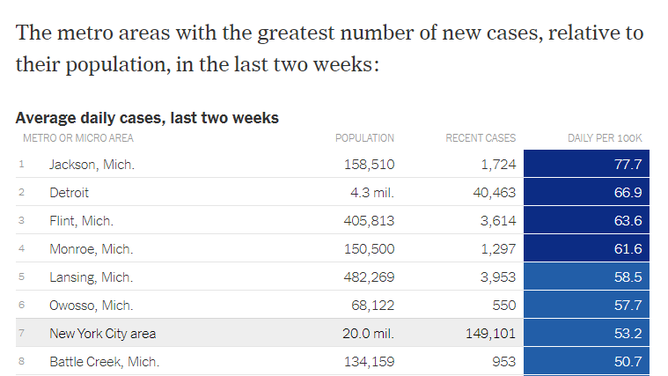Click the 53.2 New York rate cell
Screen dimensions: 668x376
coord(587,333)
